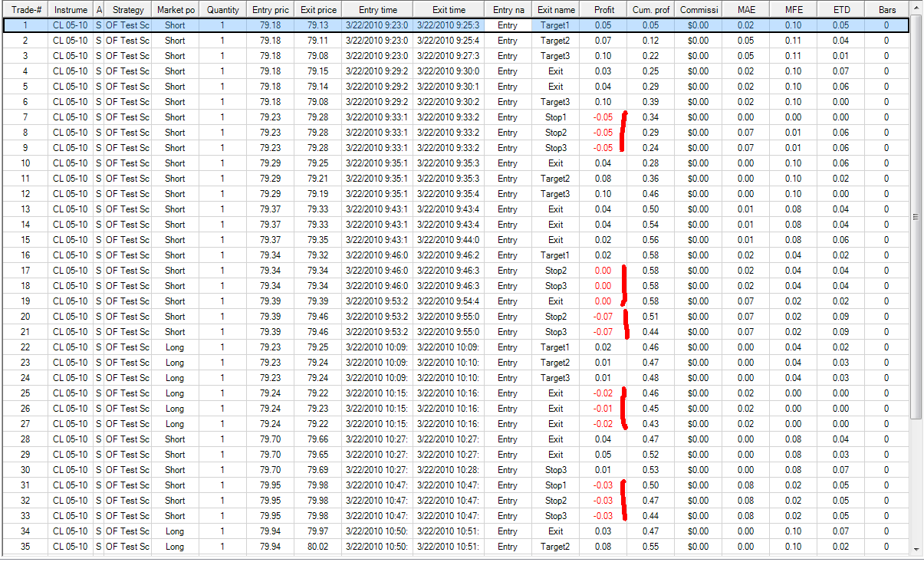Click the scrollbar down arrow
The image size is (924, 562).
tap(916, 549)
